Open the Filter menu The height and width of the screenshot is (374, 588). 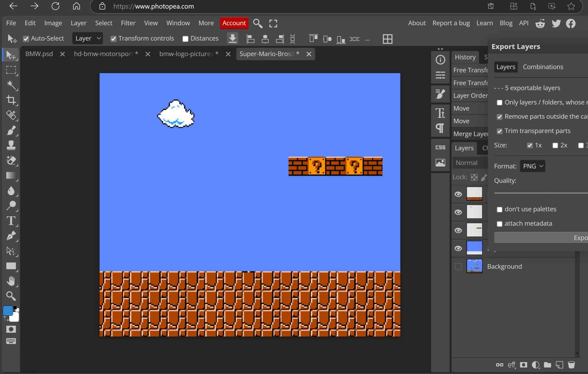(128, 23)
